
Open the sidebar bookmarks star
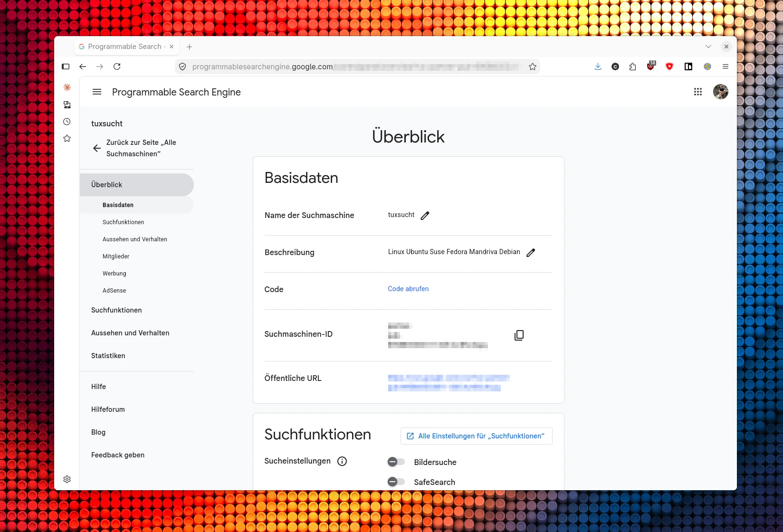tap(67, 139)
